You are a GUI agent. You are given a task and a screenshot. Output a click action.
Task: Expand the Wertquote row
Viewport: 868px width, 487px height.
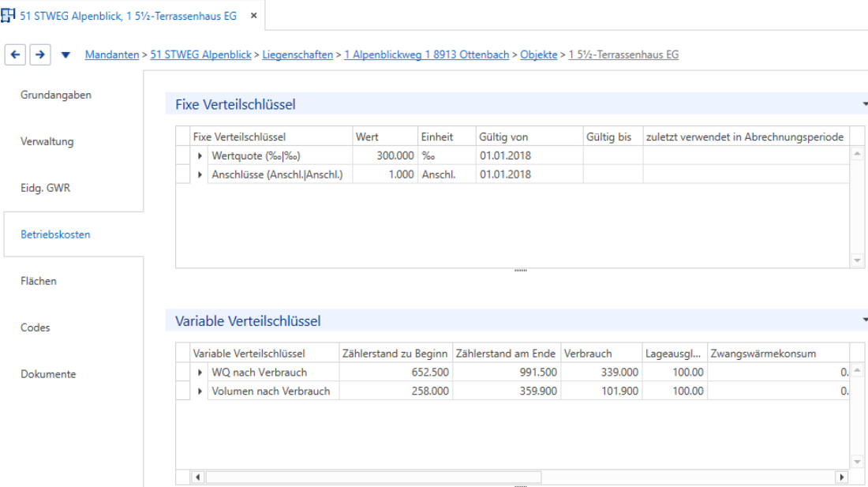coord(200,156)
